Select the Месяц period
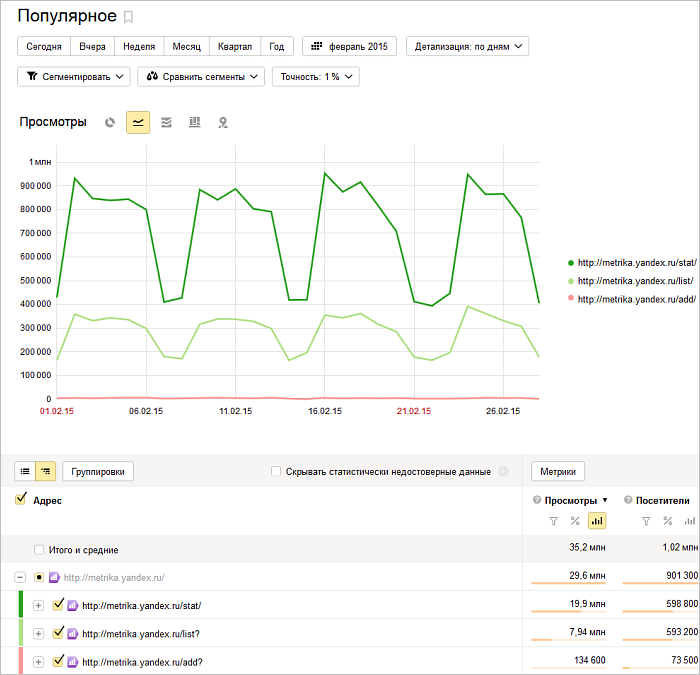Viewport: 700px width, 675px height. click(187, 46)
